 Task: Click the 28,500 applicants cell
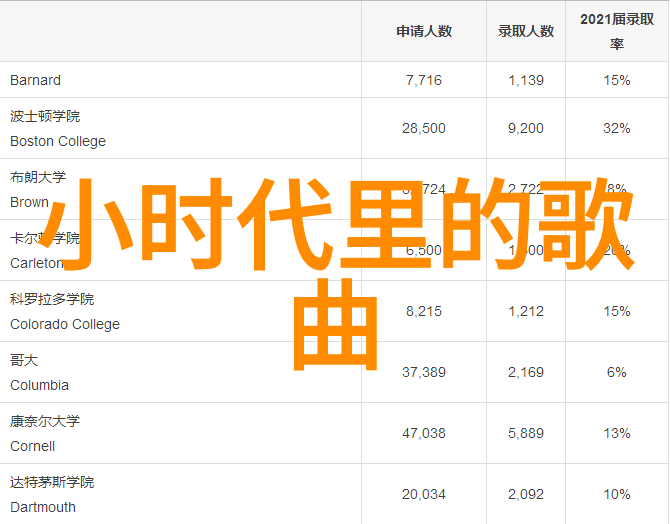point(424,128)
